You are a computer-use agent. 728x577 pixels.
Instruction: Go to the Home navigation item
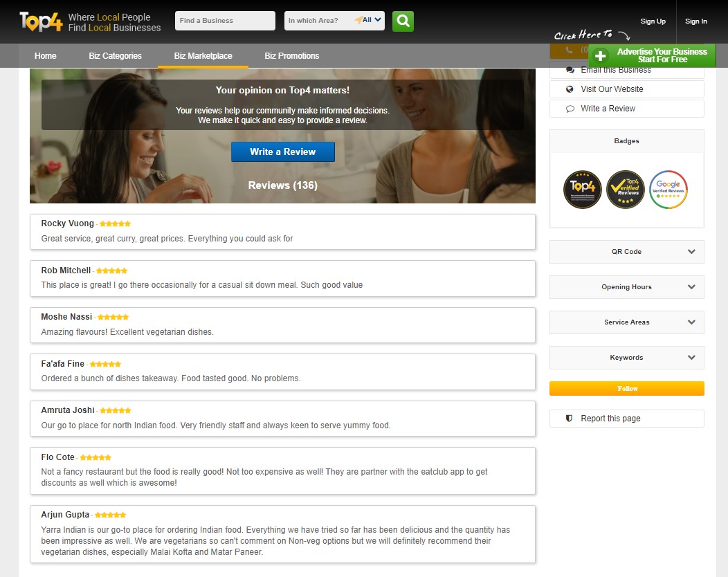tap(46, 56)
